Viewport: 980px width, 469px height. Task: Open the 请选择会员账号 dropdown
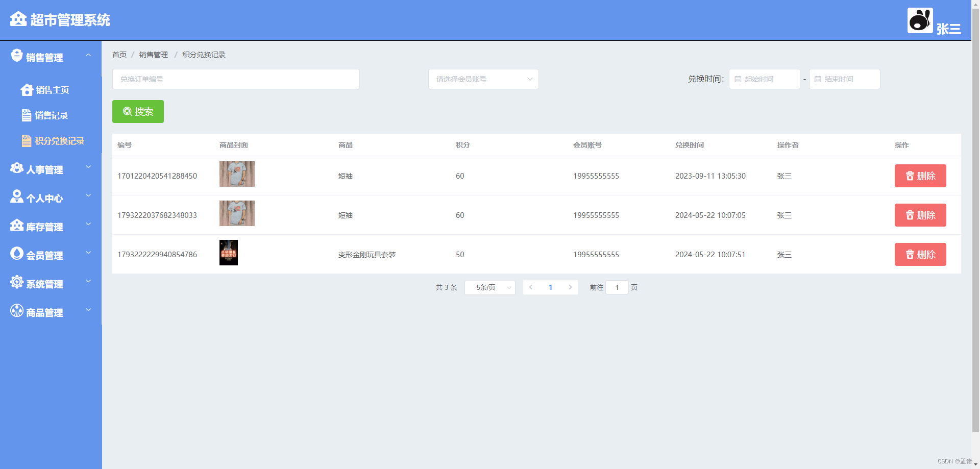[x=483, y=79]
